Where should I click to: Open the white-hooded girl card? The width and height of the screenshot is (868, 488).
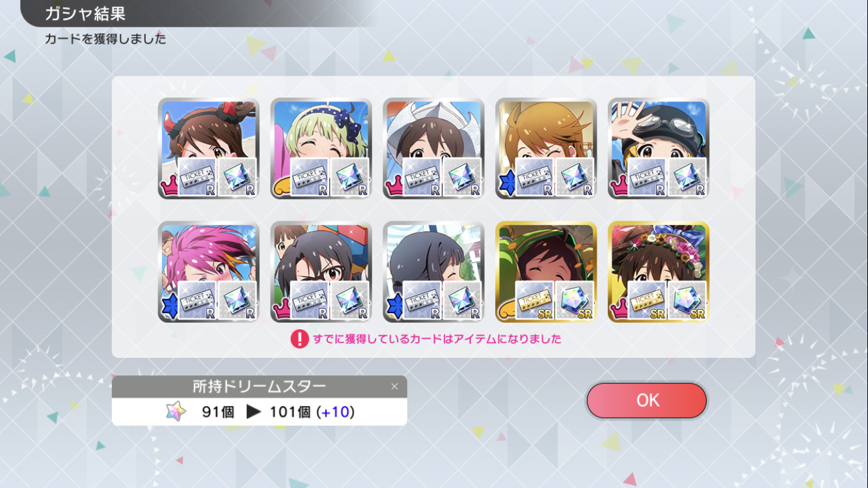pos(433,148)
